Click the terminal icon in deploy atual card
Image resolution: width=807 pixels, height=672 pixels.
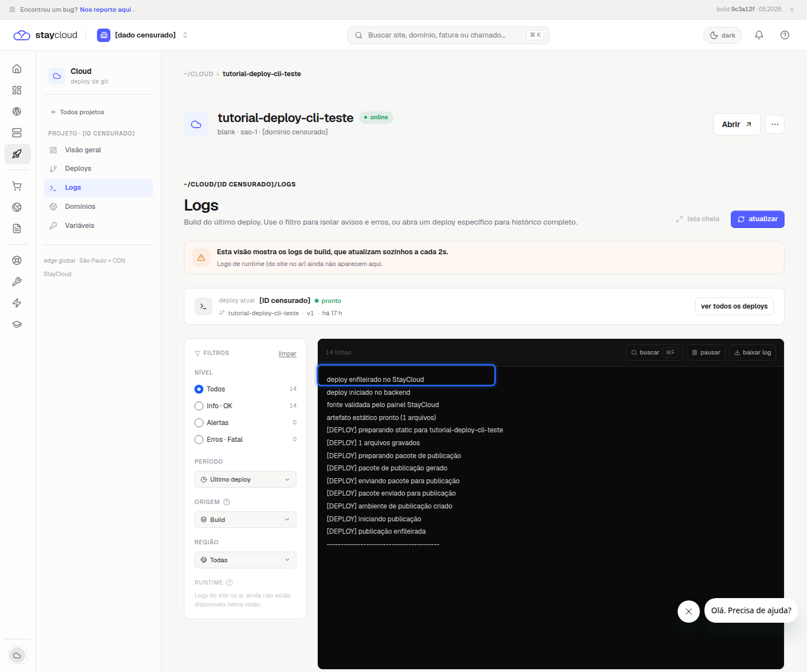203,306
